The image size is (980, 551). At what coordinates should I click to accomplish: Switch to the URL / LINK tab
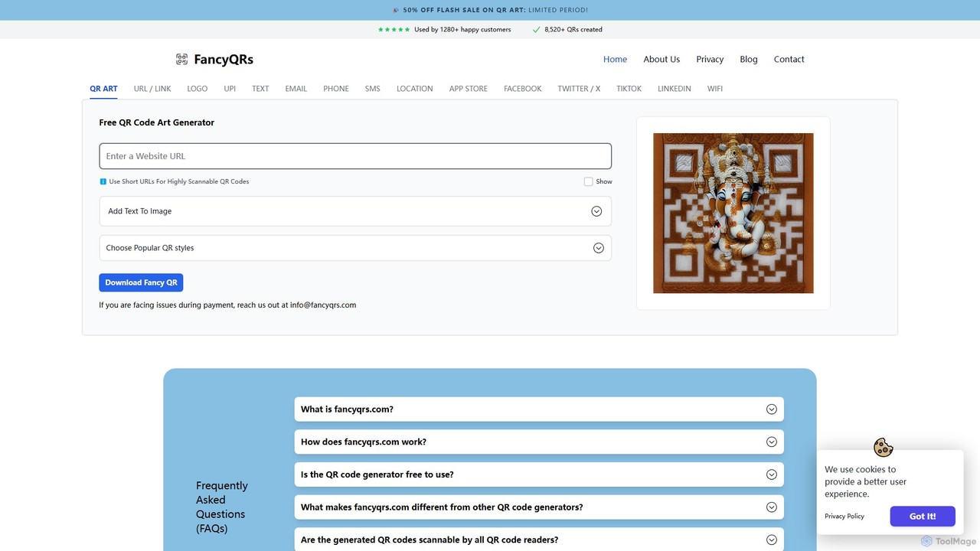152,89
